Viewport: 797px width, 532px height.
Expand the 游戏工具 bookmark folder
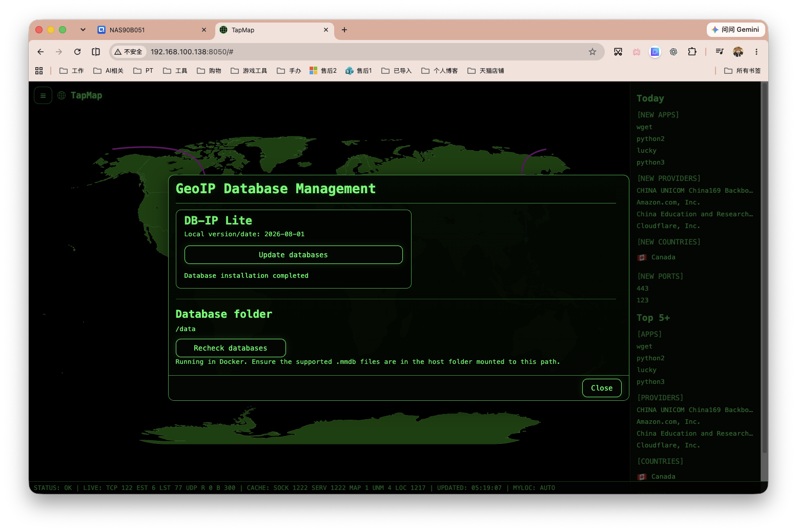point(249,71)
